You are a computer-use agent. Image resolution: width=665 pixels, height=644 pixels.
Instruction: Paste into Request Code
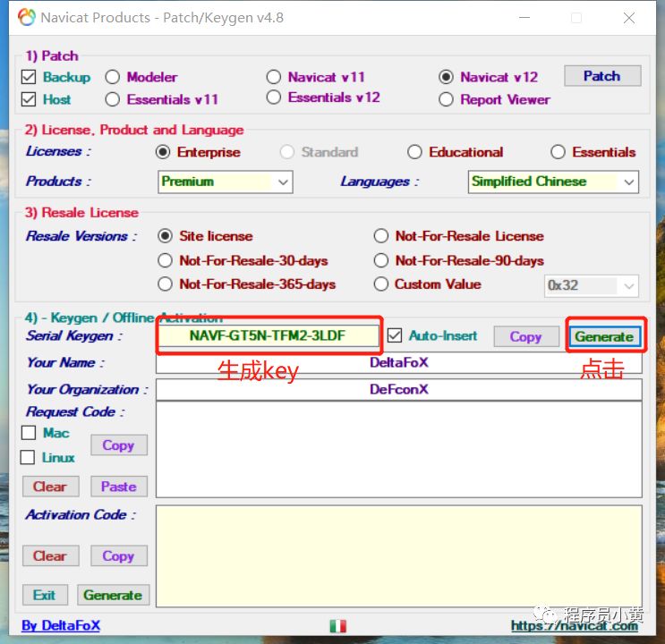coord(119,487)
